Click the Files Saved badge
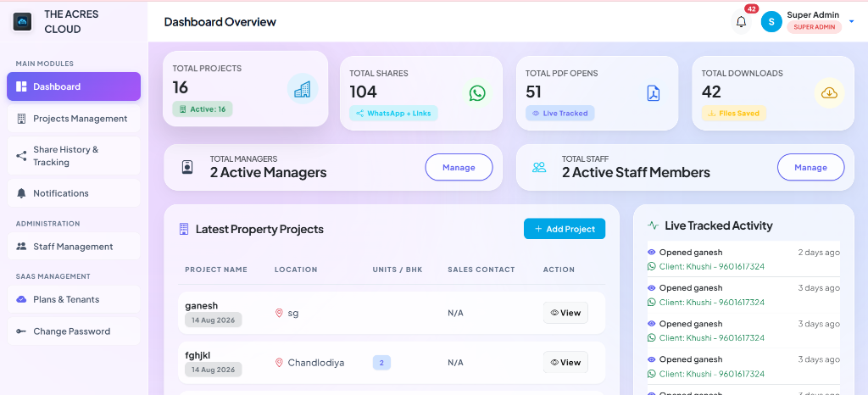This screenshot has width=868, height=395. [735, 114]
